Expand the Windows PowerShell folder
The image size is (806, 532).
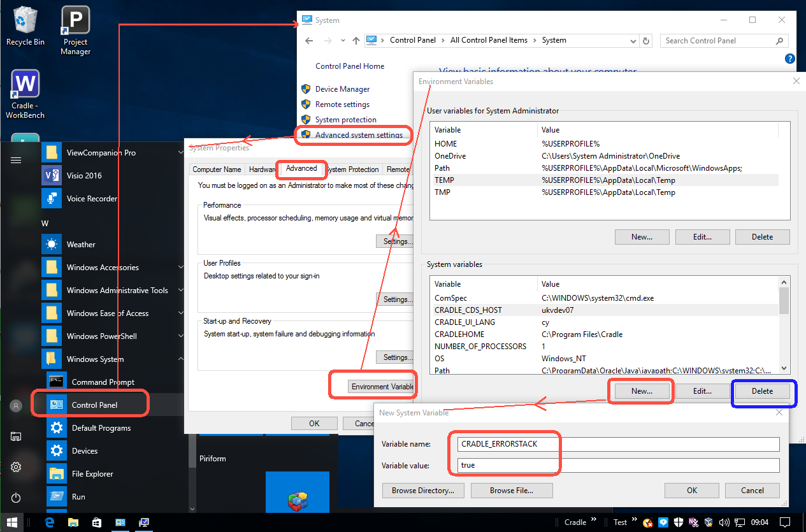pyautogui.click(x=181, y=336)
